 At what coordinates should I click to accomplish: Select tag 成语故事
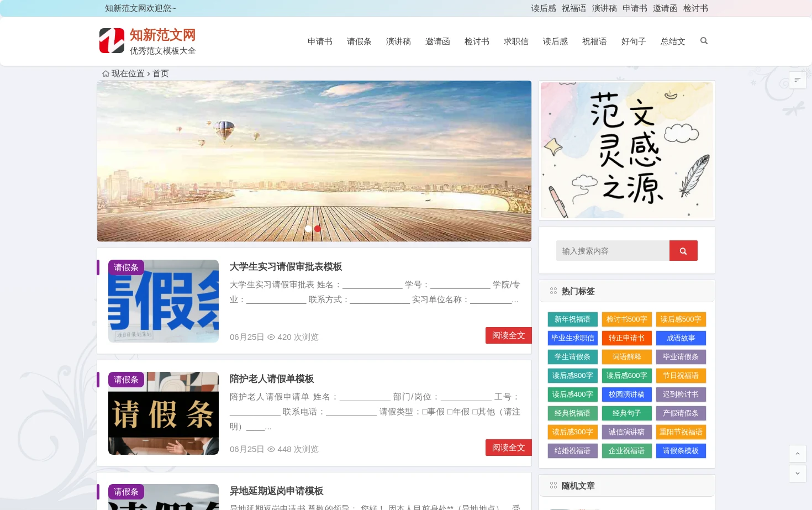coord(681,338)
